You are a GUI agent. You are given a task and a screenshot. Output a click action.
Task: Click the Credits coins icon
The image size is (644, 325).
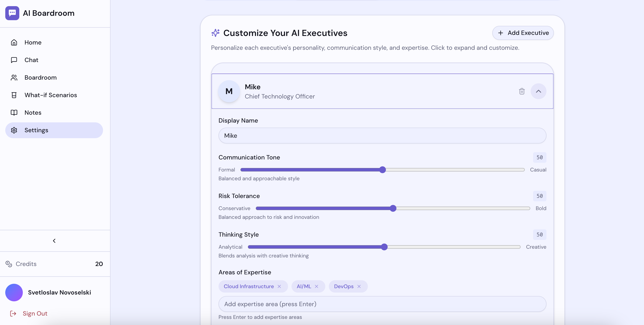pos(9,264)
